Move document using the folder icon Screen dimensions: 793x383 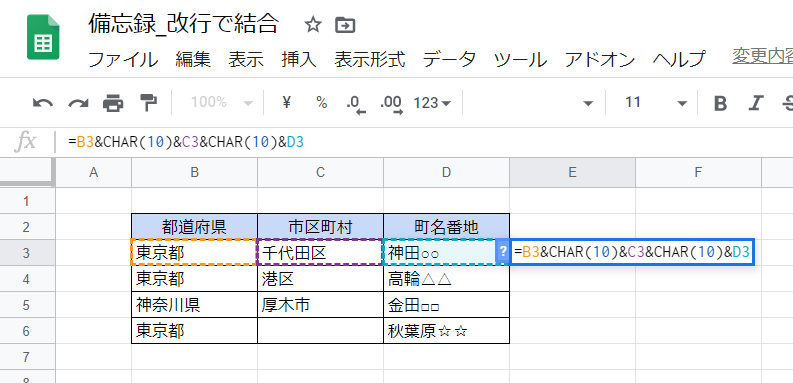pos(345,24)
